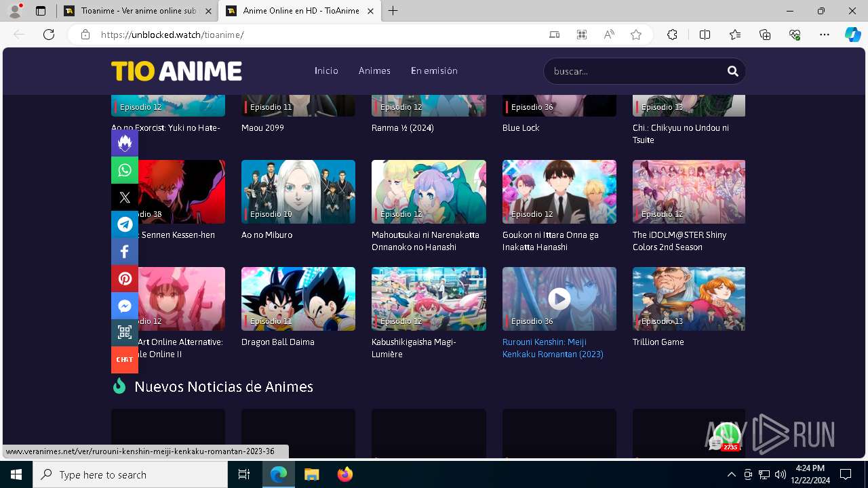This screenshot has height=488, width=868.
Task: Open 'Rurouni Kenshin: Meiji Kenkaku Romantan' link
Action: coord(553,348)
